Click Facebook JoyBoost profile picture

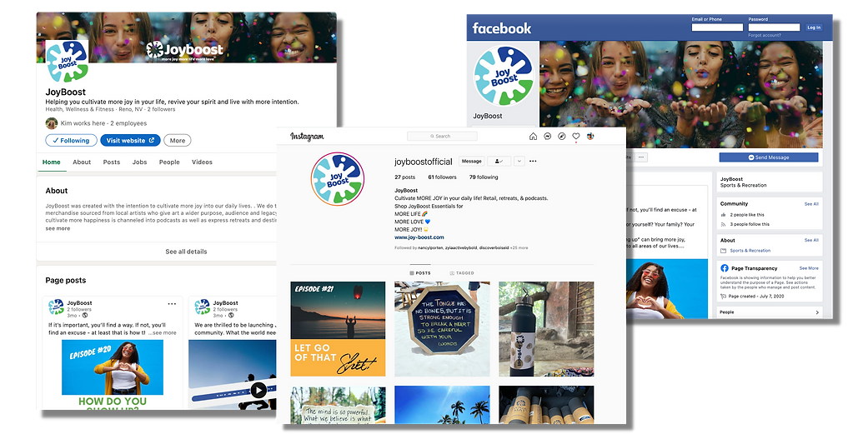tap(503, 77)
